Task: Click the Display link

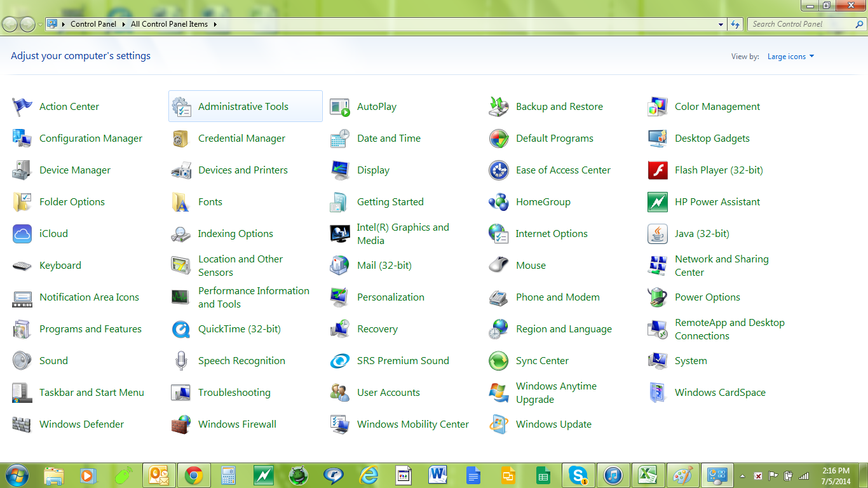Action: click(373, 170)
